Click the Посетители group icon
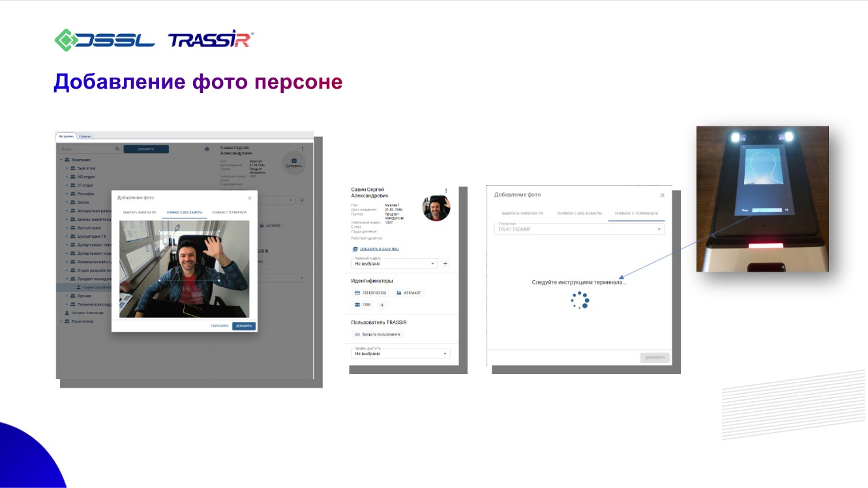The width and height of the screenshot is (868, 488). coord(67,321)
